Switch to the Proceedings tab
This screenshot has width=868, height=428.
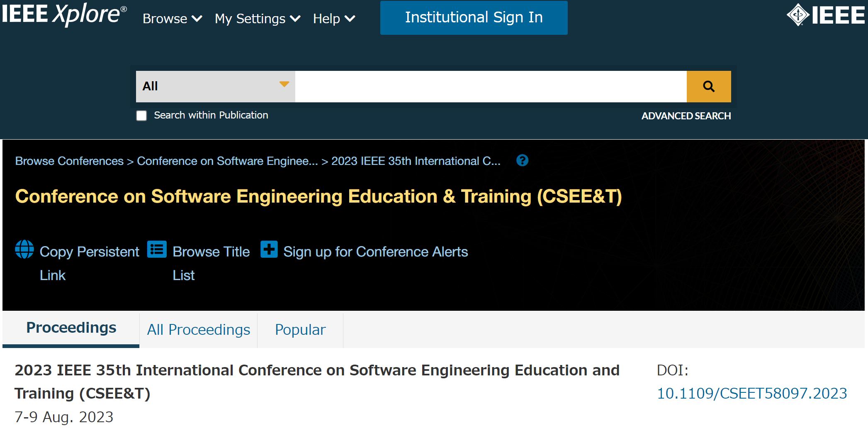pos(71,329)
